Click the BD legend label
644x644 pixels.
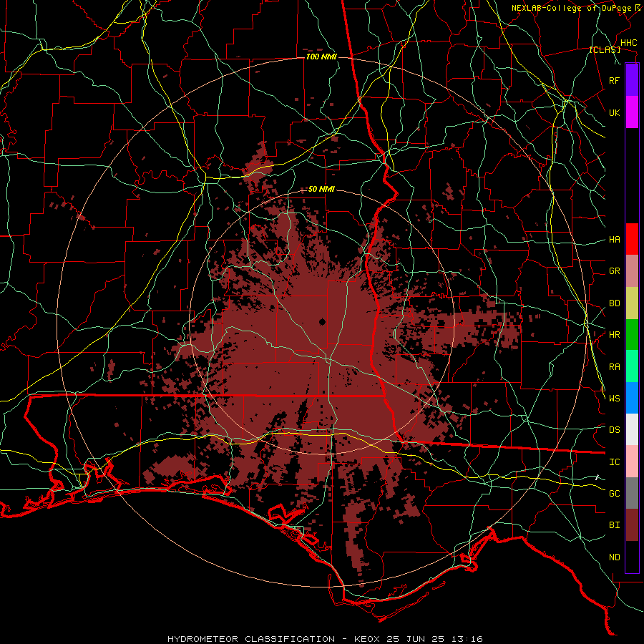pyautogui.click(x=614, y=303)
